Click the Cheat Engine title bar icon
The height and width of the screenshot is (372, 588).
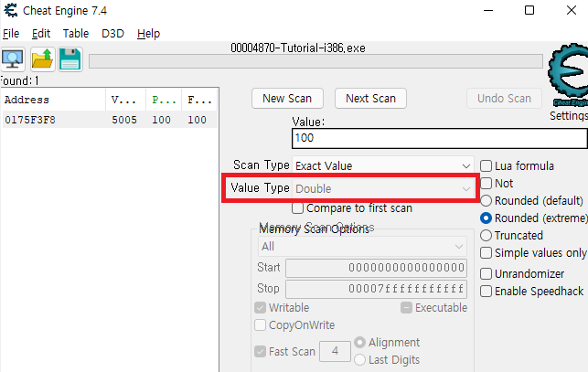10,10
